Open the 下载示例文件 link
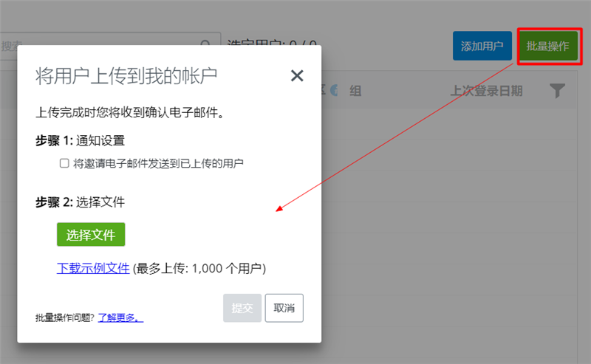 pos(93,268)
